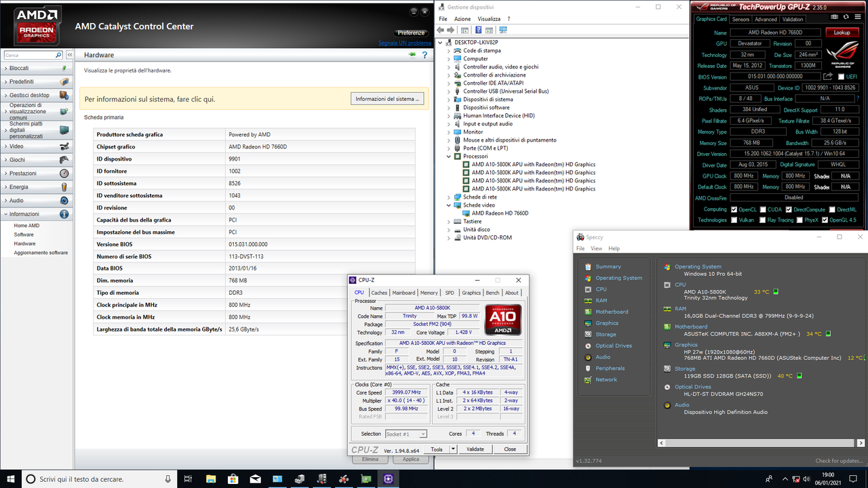Viewport: 868px width, 488px height.
Task: Click the green pin icon beside Hardware heading
Action: pos(412,55)
